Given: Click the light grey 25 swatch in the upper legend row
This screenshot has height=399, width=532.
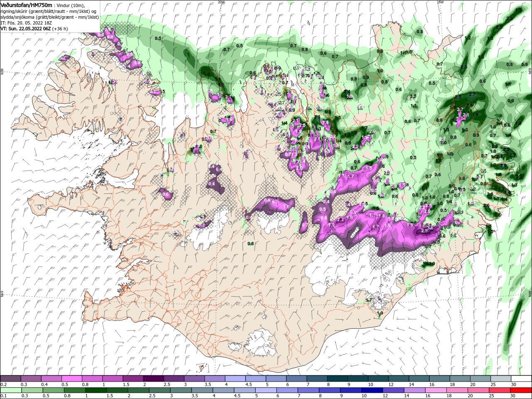Looking at the screenshot, I should (x=501, y=379).
